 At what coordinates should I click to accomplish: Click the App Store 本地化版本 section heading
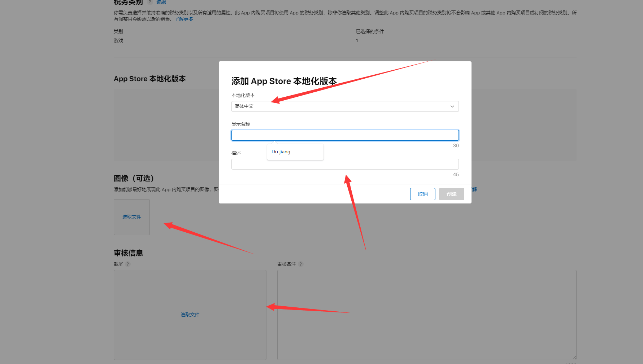pos(150,79)
